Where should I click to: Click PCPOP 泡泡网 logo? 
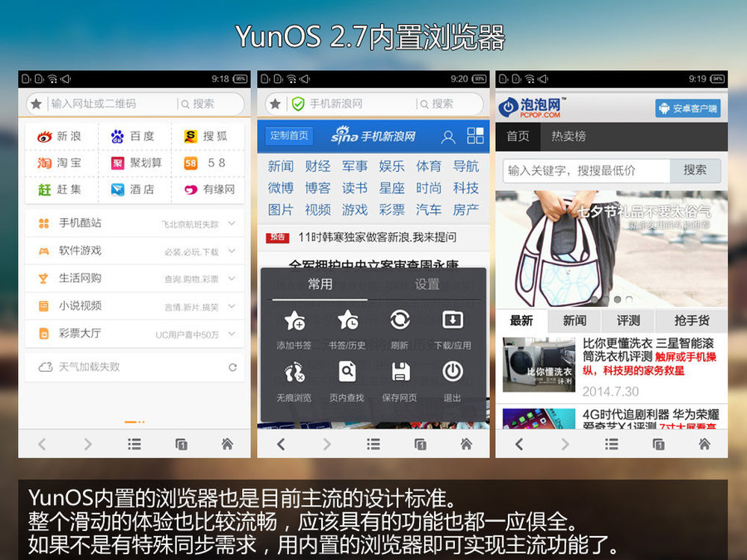click(532, 108)
